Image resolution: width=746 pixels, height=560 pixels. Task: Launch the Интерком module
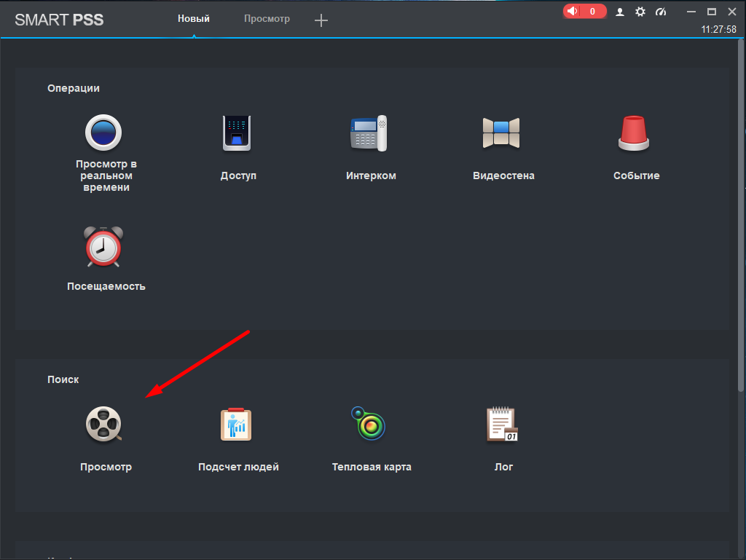point(369,133)
